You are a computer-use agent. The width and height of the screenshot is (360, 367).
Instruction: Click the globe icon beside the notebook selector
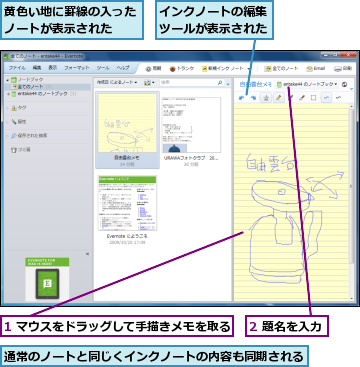(x=344, y=84)
